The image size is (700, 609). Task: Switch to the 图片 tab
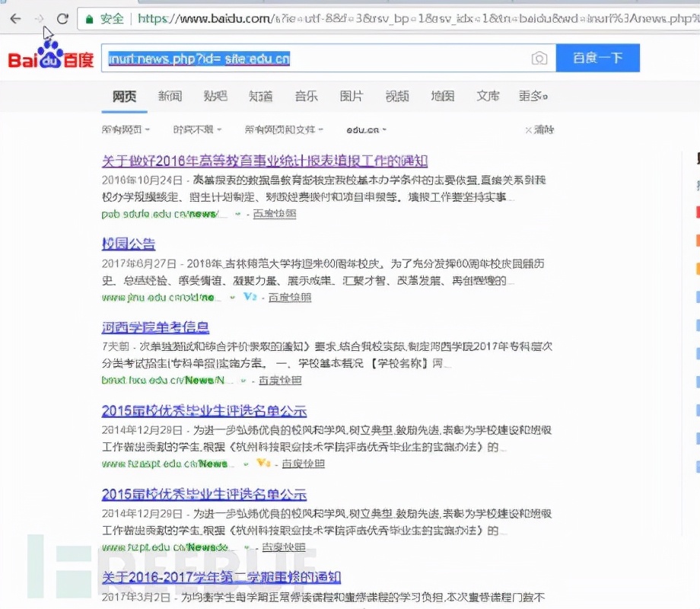click(x=352, y=96)
